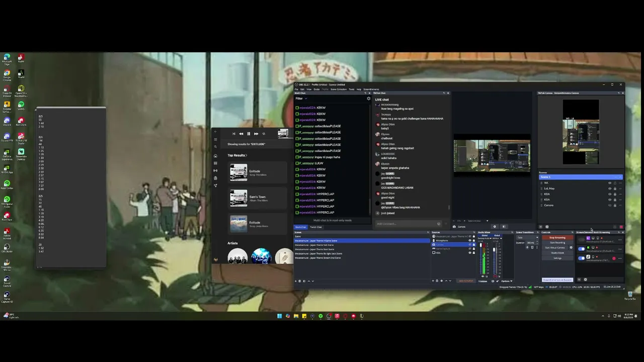This screenshot has height=362, width=644.
Task: Open the Tools menu in OBS
Action: pyautogui.click(x=352, y=89)
